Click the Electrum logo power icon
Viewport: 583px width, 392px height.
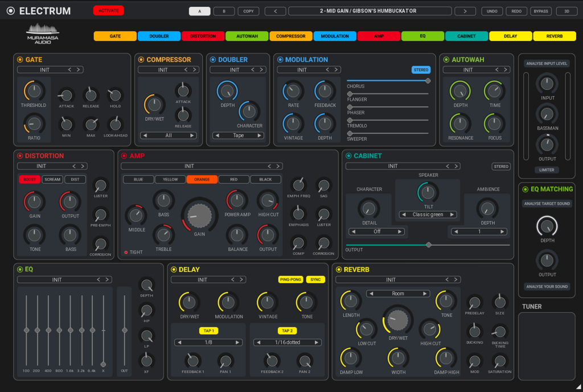point(11,11)
